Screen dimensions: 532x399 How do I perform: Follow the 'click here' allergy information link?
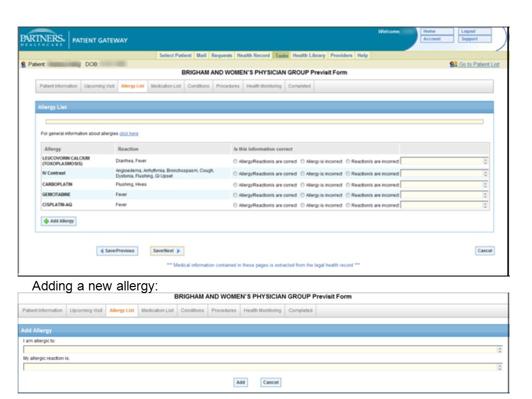point(129,134)
